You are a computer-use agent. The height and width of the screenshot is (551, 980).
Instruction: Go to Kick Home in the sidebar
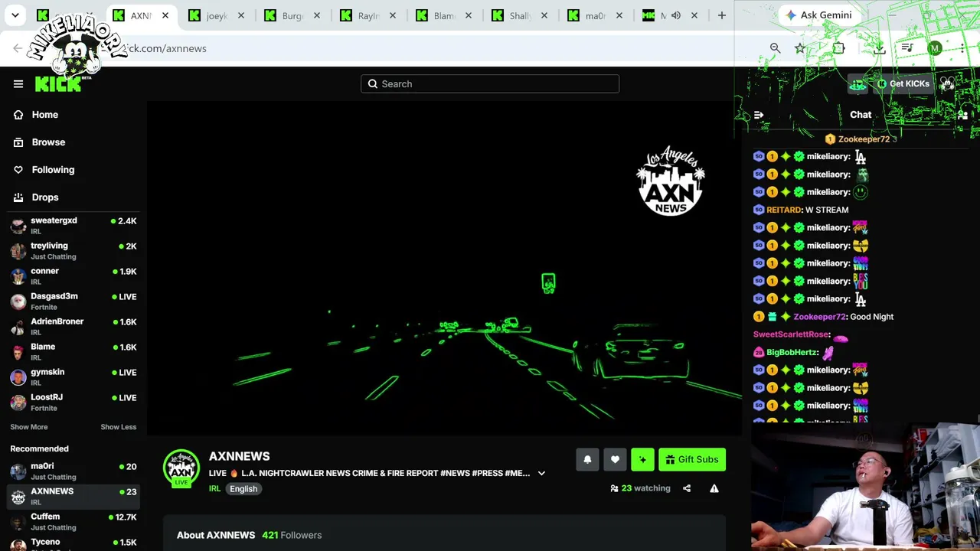pos(45,115)
